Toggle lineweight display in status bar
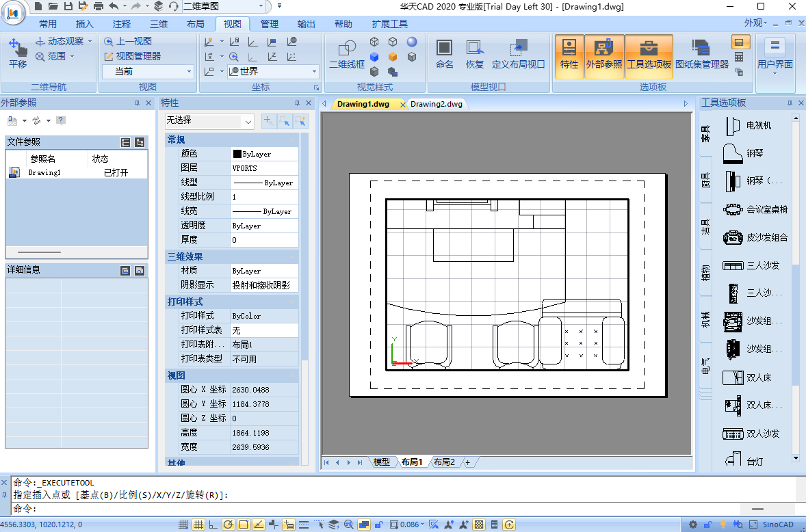The image size is (806, 532). pos(304,524)
